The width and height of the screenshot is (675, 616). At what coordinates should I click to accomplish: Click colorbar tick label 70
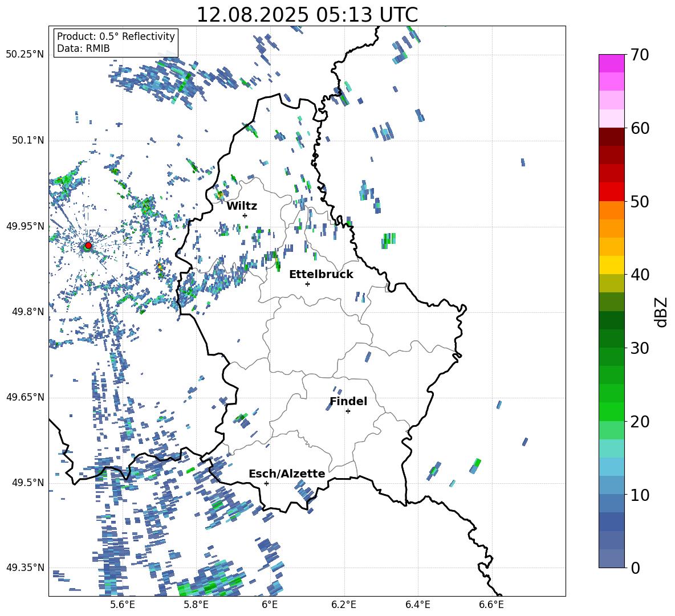pyautogui.click(x=640, y=55)
